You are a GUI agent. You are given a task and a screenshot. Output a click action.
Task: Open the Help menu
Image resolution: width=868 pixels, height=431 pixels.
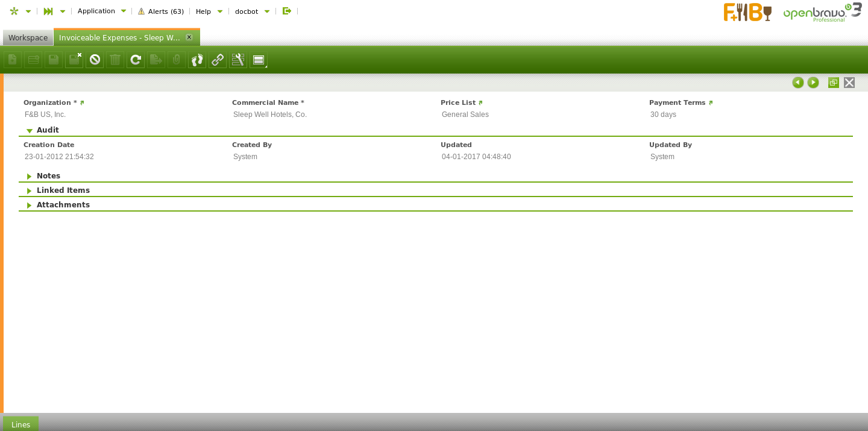pos(209,11)
